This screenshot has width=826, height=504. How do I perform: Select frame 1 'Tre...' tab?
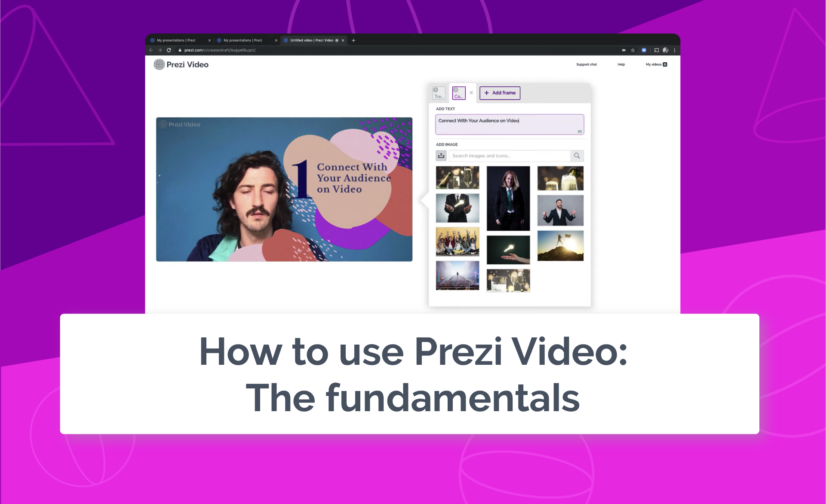(x=438, y=93)
